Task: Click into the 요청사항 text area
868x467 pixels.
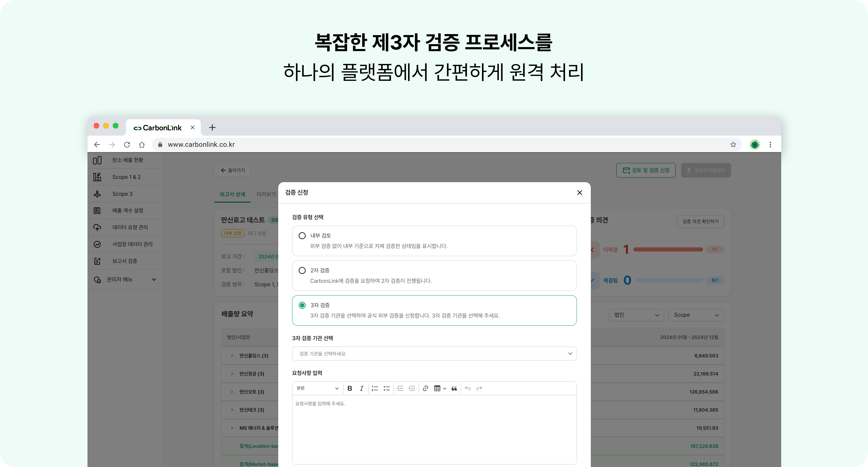Action: pos(434,428)
